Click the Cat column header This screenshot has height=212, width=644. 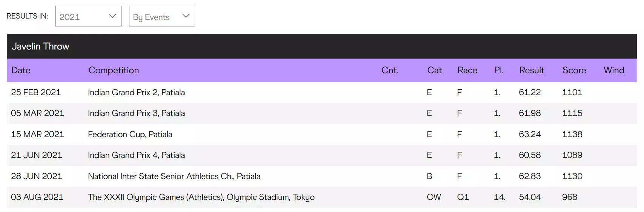coord(434,70)
